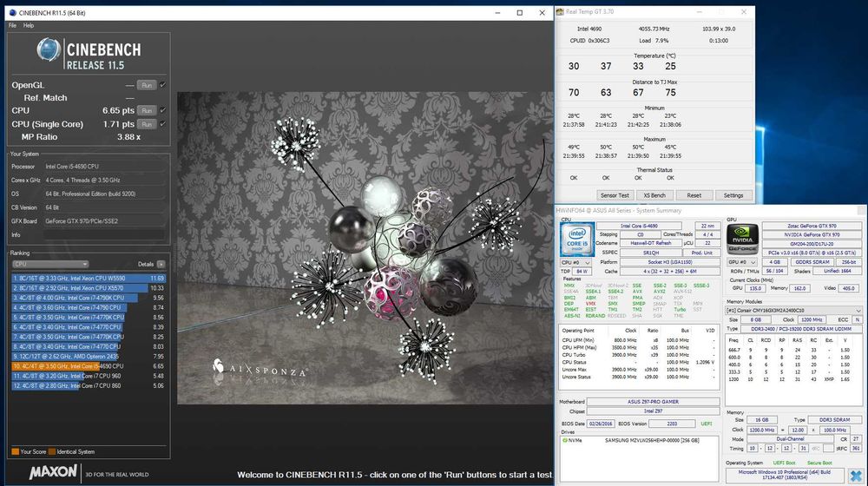Click the Cinebench globe logo
Screen dimensions: 868x486
pyautogui.click(x=49, y=49)
